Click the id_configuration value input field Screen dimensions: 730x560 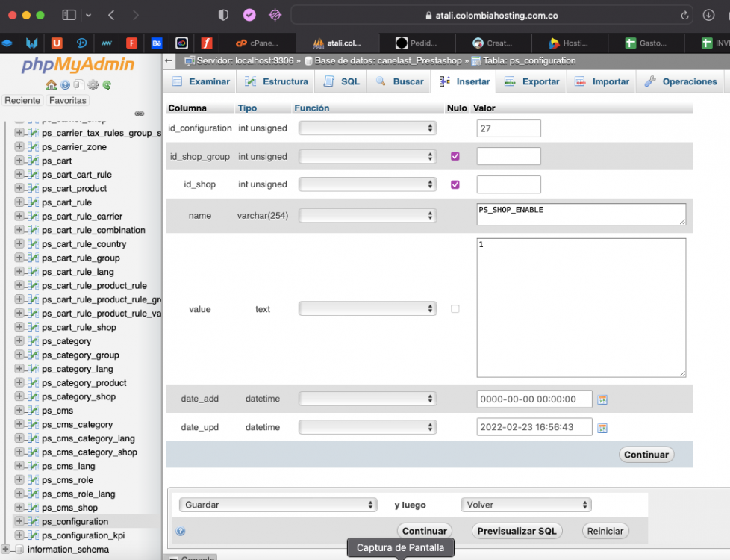pyautogui.click(x=508, y=128)
